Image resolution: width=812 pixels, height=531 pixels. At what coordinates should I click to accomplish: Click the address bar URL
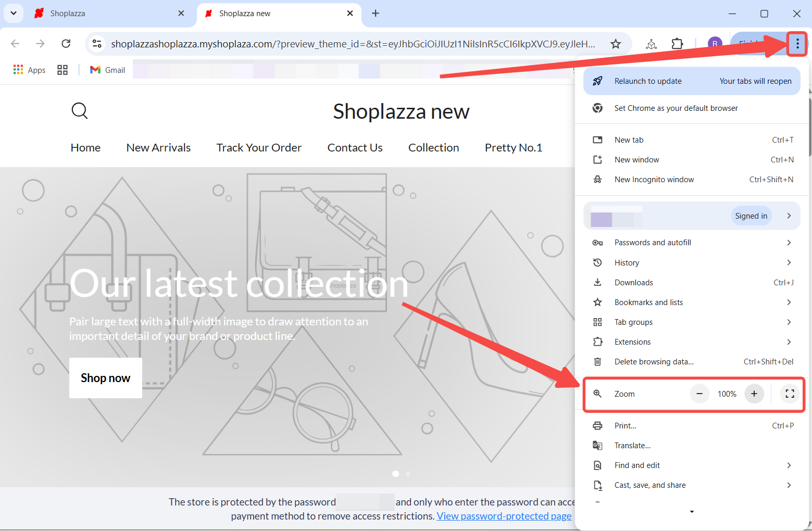(x=353, y=44)
